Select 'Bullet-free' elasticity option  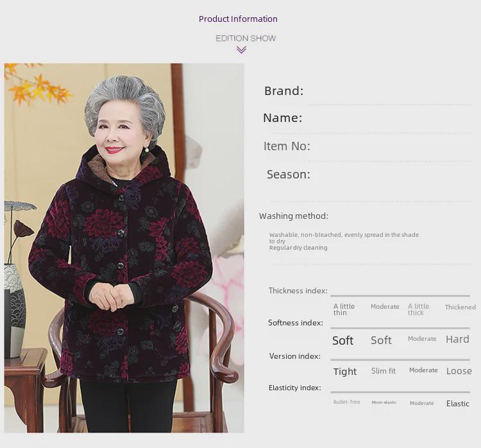click(346, 402)
